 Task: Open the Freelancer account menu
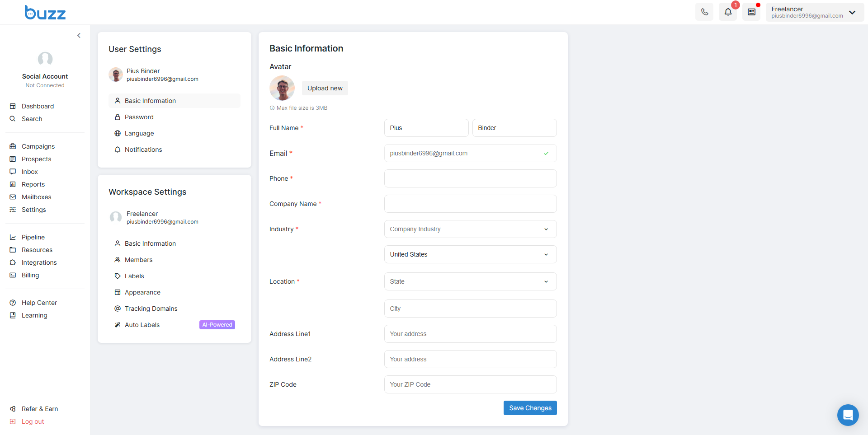pyautogui.click(x=814, y=12)
